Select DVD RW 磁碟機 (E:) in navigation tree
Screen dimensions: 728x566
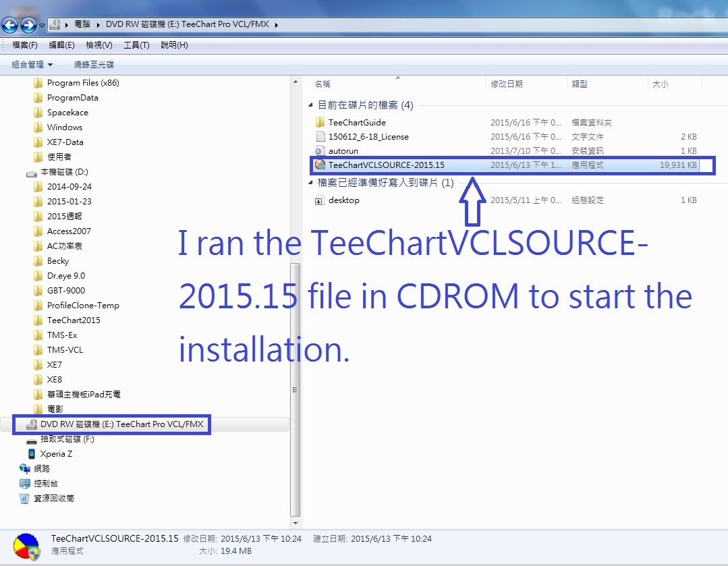pos(121,424)
